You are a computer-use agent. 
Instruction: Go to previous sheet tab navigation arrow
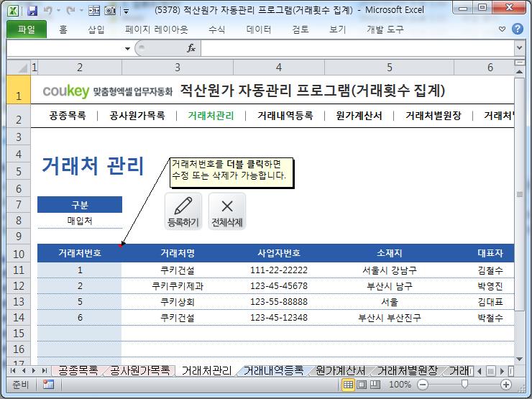click(24, 370)
